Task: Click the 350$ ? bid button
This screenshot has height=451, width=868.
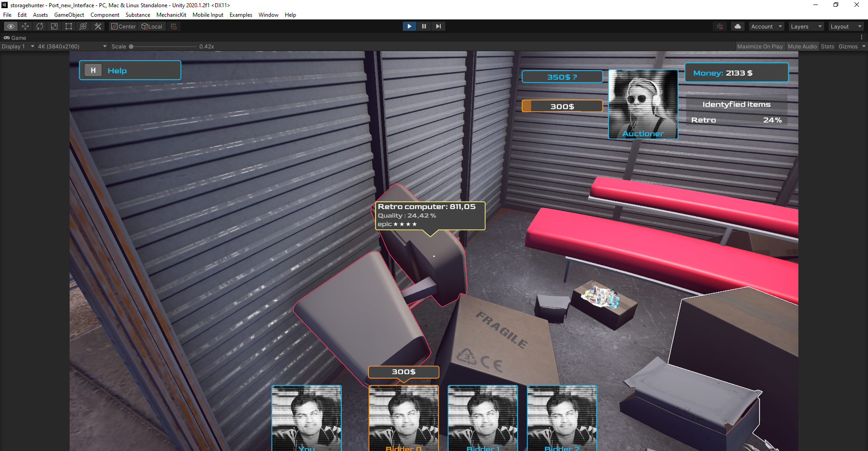Action: tap(562, 77)
